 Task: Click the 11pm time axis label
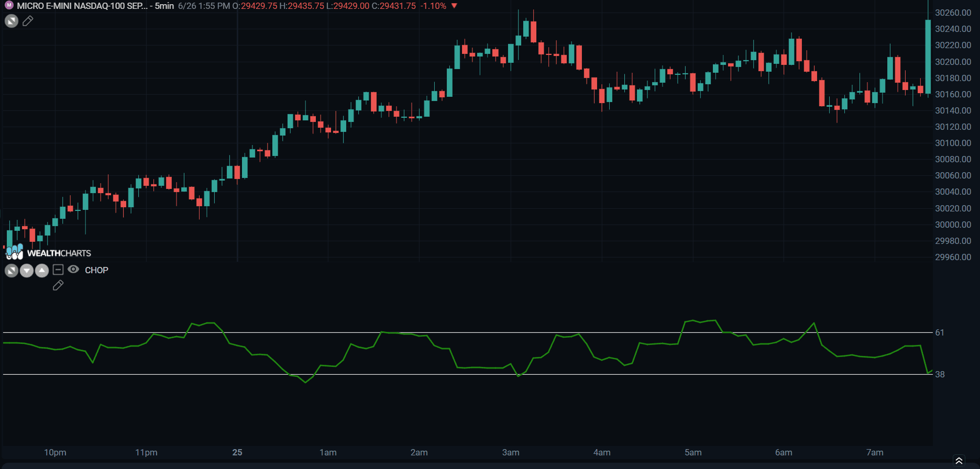pyautogui.click(x=146, y=452)
